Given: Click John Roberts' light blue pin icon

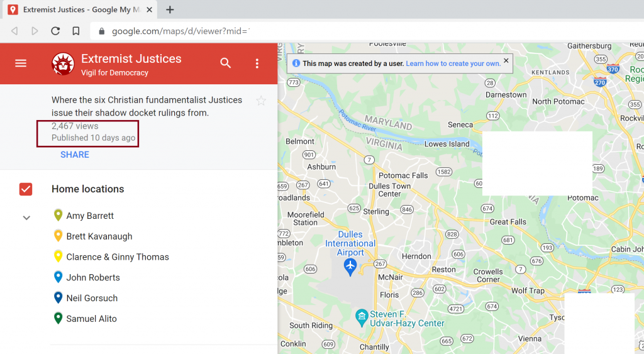Looking at the screenshot, I should pos(58,277).
